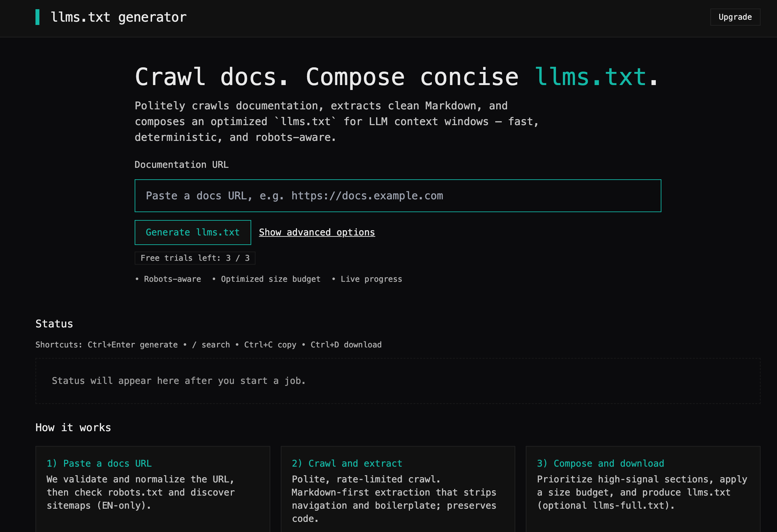
Task: Click the llms.txt generator site title
Action: click(x=118, y=17)
